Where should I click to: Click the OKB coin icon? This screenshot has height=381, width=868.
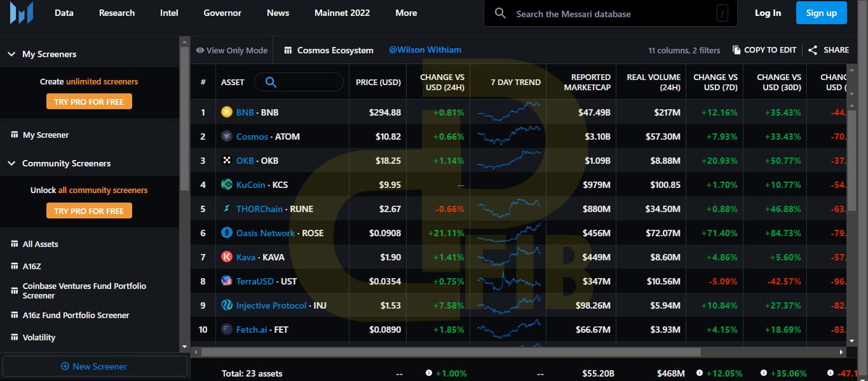(227, 161)
